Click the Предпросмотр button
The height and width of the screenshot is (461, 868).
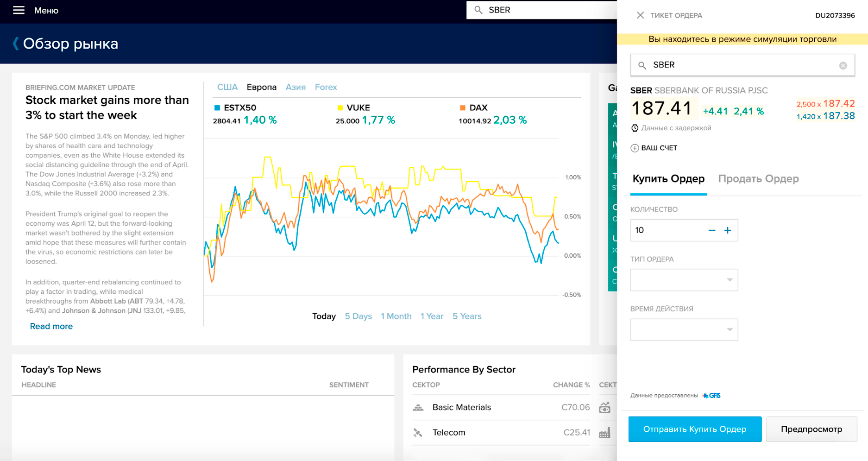point(811,429)
